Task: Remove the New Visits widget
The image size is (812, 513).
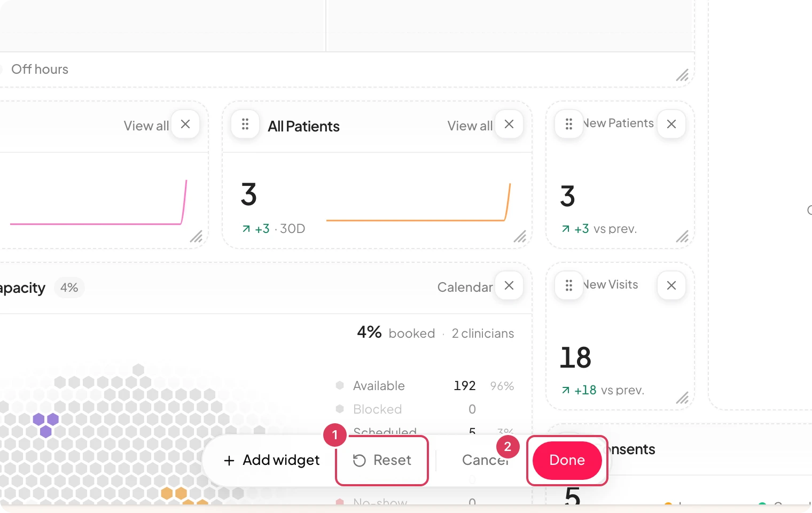Action: [x=672, y=285]
